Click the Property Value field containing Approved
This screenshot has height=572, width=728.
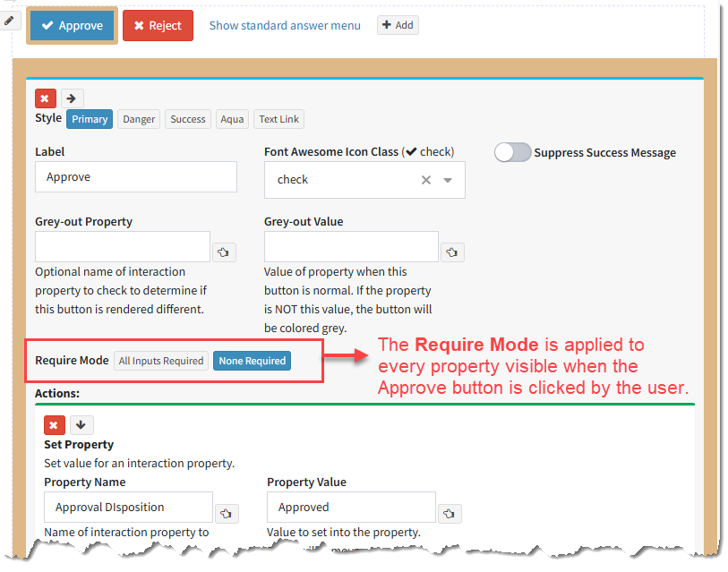click(351, 508)
